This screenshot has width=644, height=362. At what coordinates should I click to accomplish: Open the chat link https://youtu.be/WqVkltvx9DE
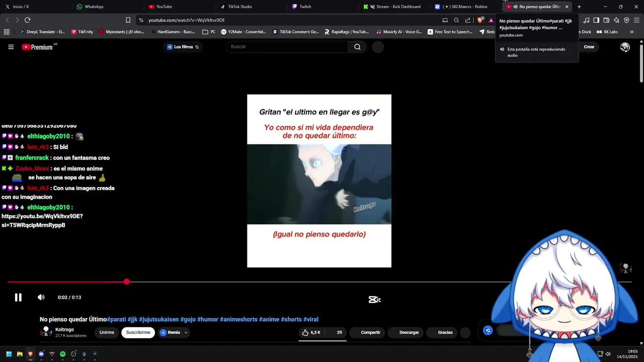(x=42, y=221)
